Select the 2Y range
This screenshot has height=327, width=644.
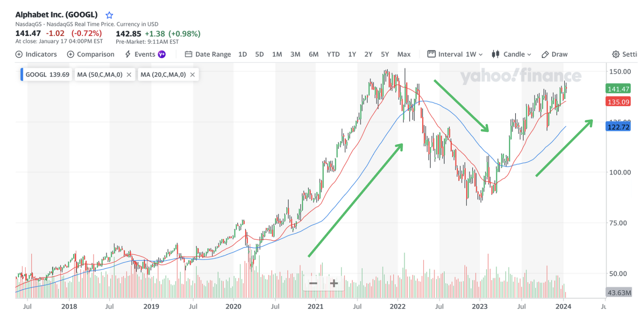pyautogui.click(x=369, y=54)
